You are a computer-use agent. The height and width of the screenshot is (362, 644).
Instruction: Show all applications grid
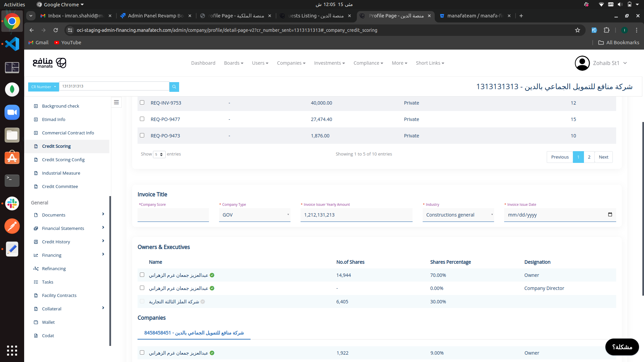(x=12, y=350)
